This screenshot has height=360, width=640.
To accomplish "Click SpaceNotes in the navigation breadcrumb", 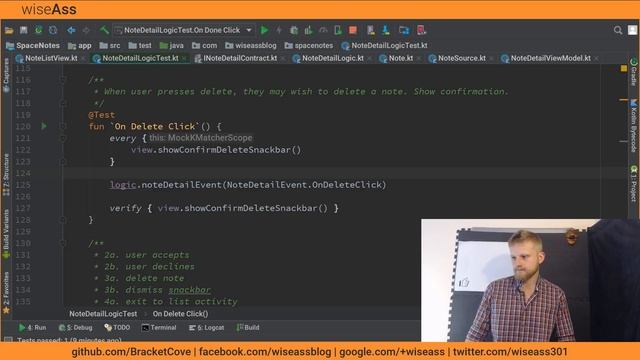I will tap(33, 45).
